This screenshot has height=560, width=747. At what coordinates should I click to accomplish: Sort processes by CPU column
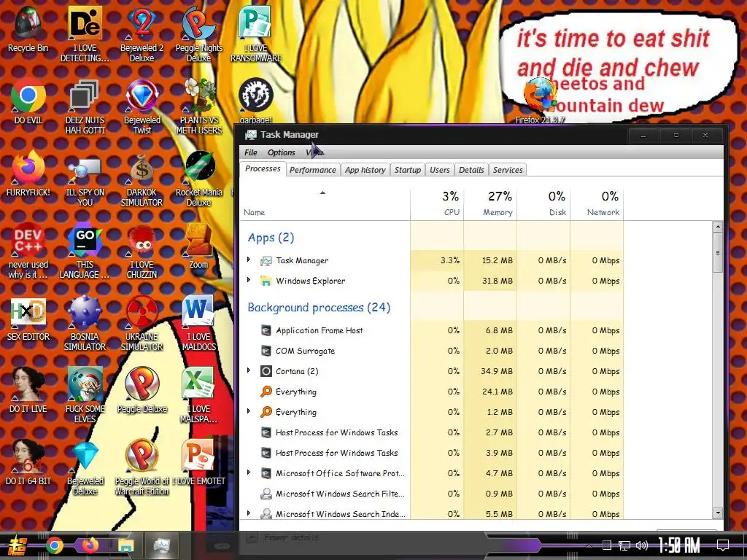tap(437, 204)
